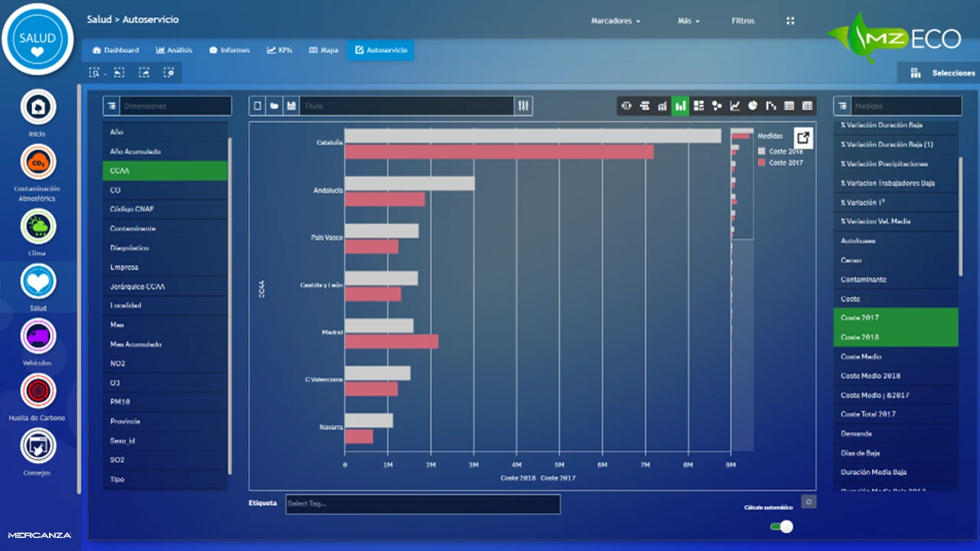
Task: Deselect the Coste 2017 measure
Action: (895, 318)
